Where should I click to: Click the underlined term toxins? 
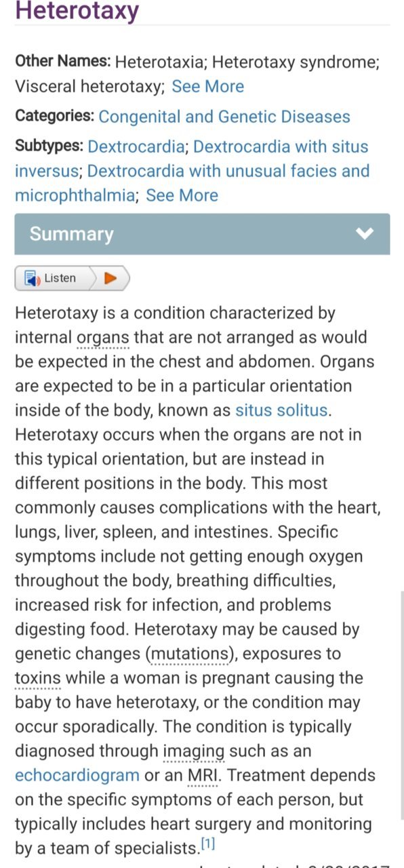38,679
